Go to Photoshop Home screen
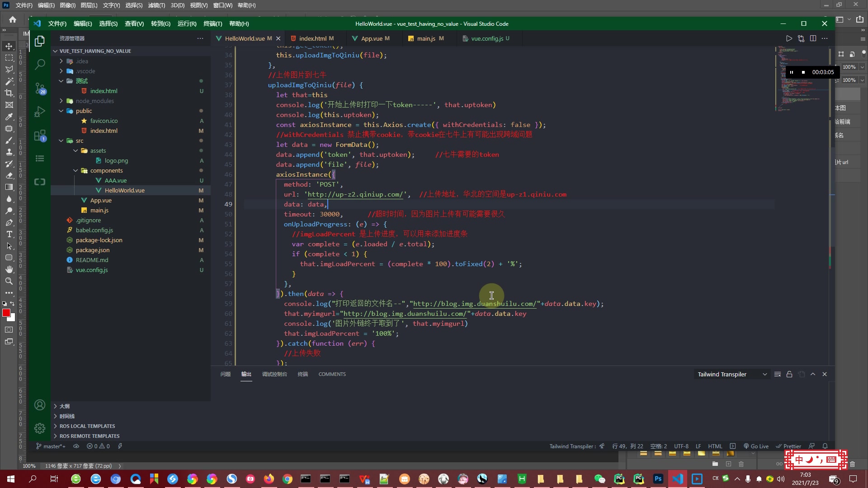 [13, 19]
